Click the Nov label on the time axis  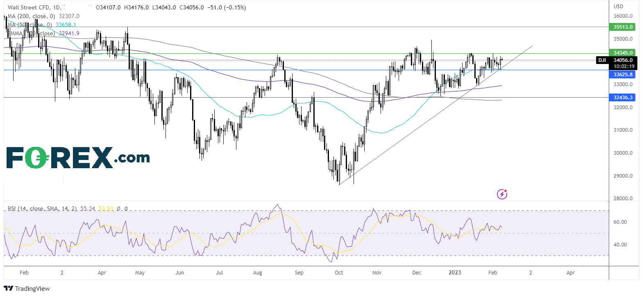tap(377, 273)
